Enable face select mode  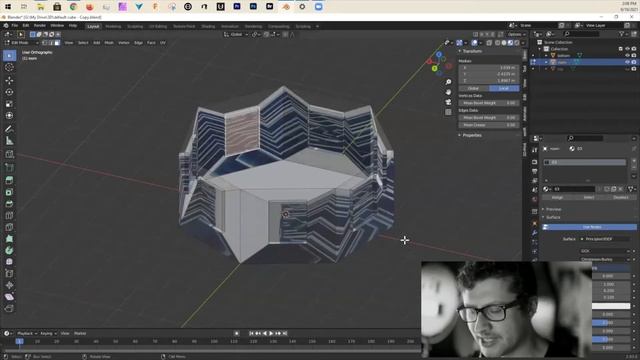coord(58,42)
